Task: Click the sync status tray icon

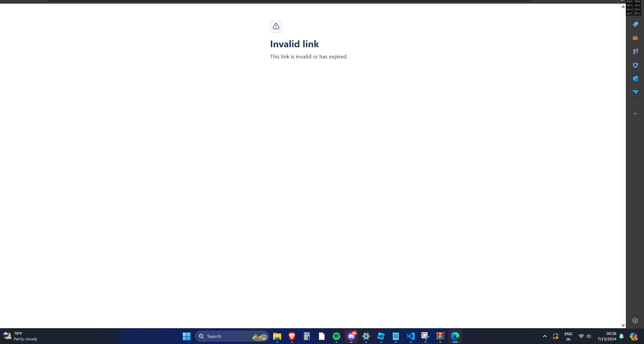Action: pos(556,336)
